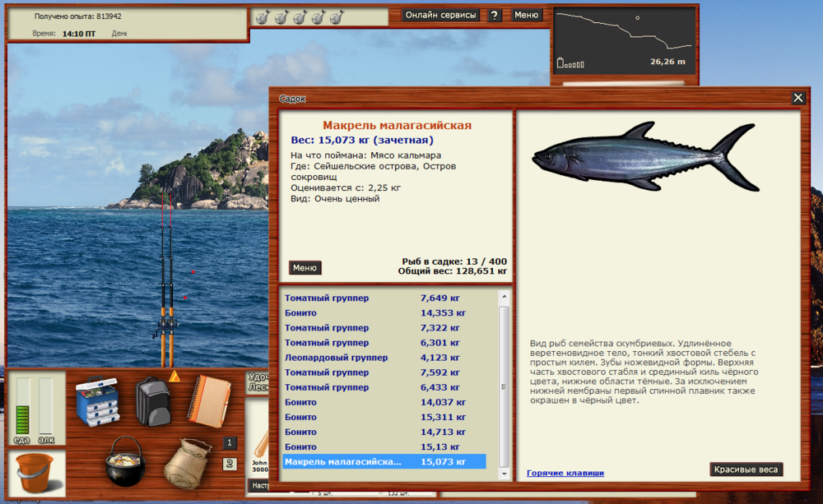Open the Горячие клавиши link
Screen dimensions: 823x504
pos(565,473)
